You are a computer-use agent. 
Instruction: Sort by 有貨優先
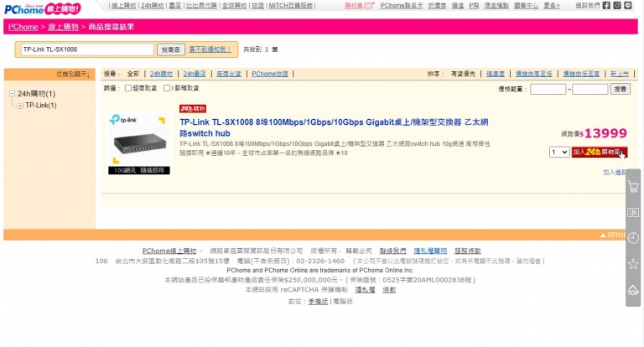point(463,74)
